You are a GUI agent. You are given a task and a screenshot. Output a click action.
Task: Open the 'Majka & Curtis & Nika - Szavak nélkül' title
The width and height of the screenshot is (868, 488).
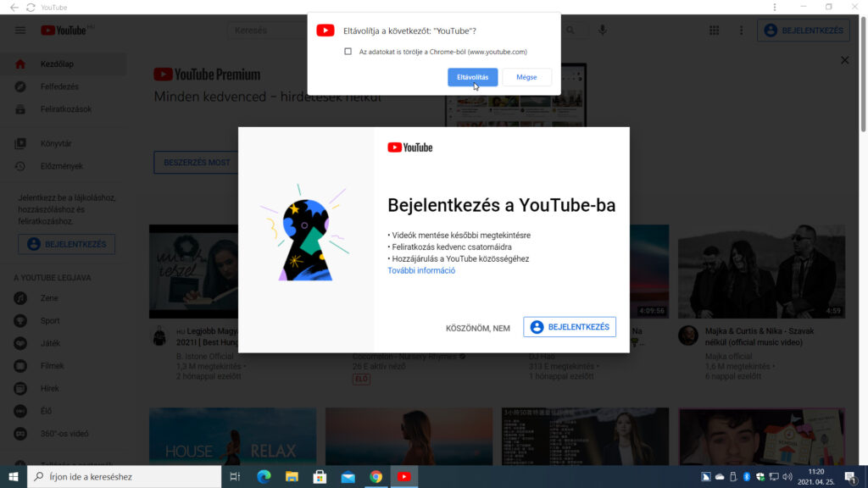click(759, 336)
